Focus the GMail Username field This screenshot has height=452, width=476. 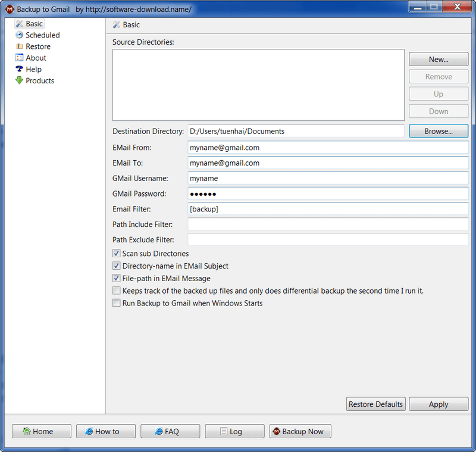328,178
